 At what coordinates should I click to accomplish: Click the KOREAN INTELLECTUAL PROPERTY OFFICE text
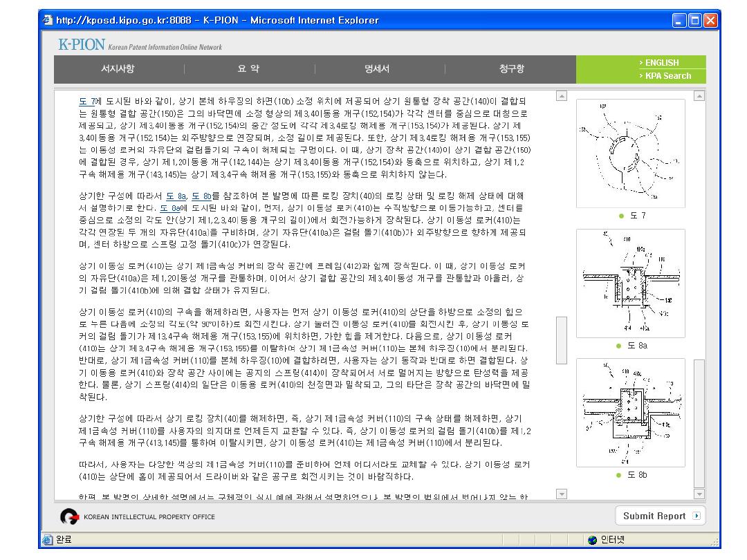pos(149,516)
